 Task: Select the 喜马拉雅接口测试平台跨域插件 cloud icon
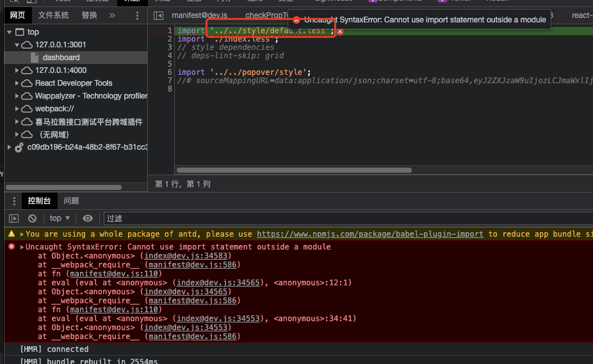pos(27,122)
